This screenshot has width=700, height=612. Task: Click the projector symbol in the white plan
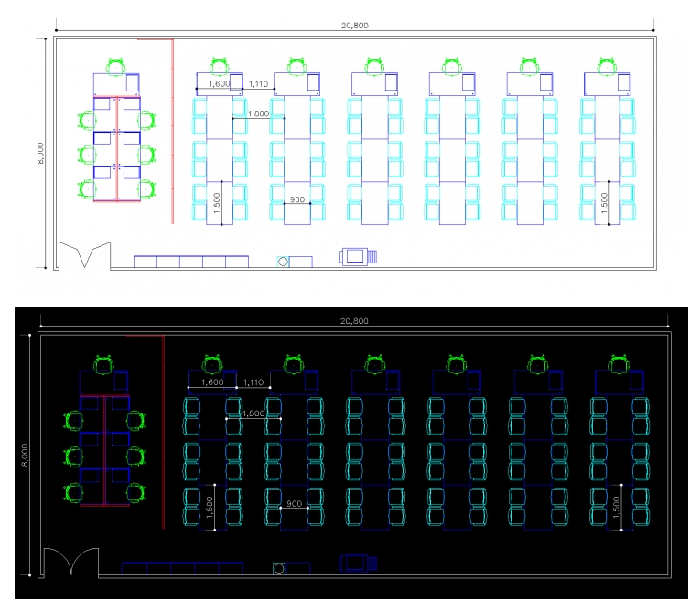[358, 257]
